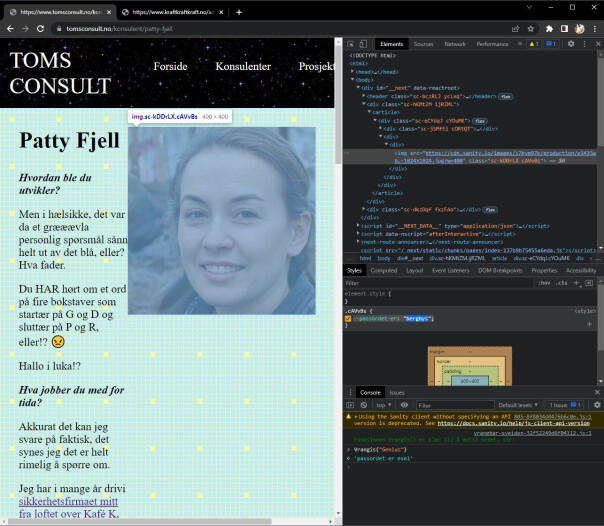Open a new browser tab
This screenshot has width=604, height=526.
[x=239, y=12]
